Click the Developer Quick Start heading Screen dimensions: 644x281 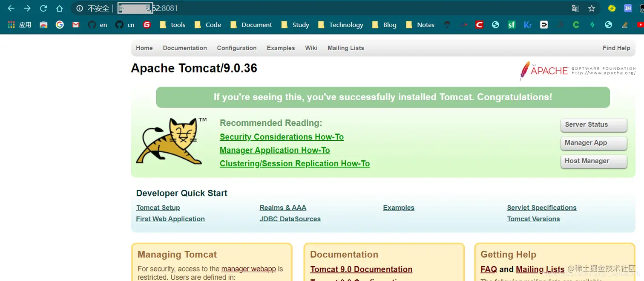181,193
